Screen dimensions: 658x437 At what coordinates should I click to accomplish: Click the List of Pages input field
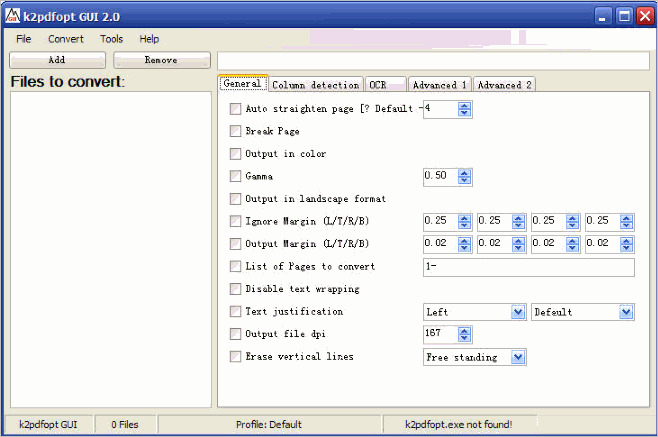coord(529,267)
